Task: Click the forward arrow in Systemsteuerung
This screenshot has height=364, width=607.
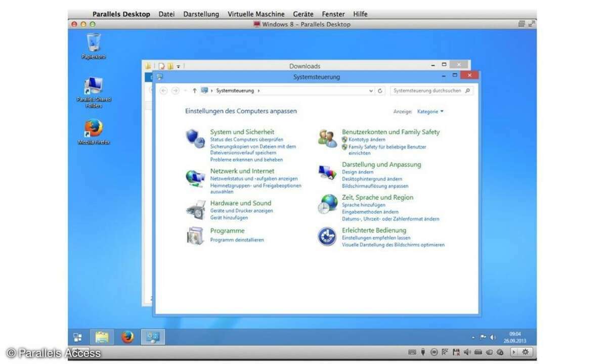Action: click(x=176, y=90)
